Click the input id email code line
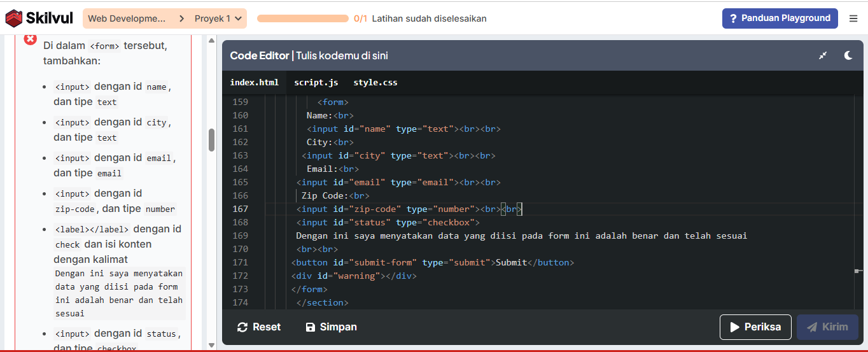The width and height of the screenshot is (868, 352). 398,182
